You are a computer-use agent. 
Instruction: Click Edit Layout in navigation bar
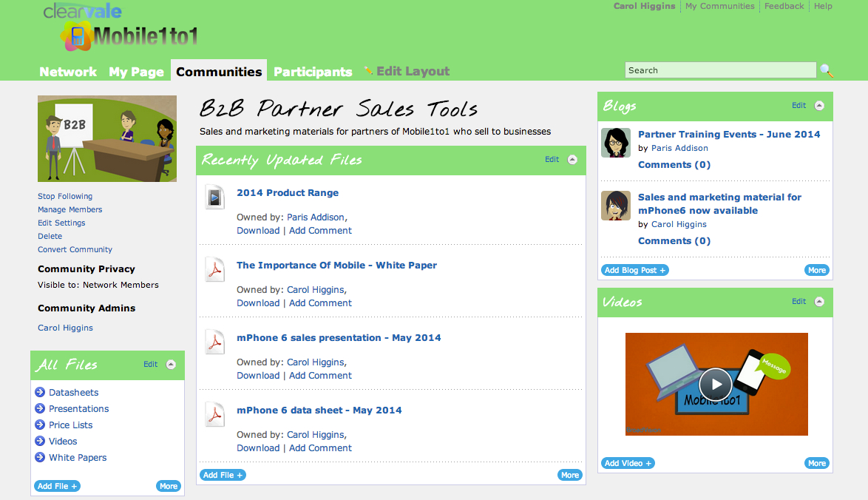(x=413, y=71)
